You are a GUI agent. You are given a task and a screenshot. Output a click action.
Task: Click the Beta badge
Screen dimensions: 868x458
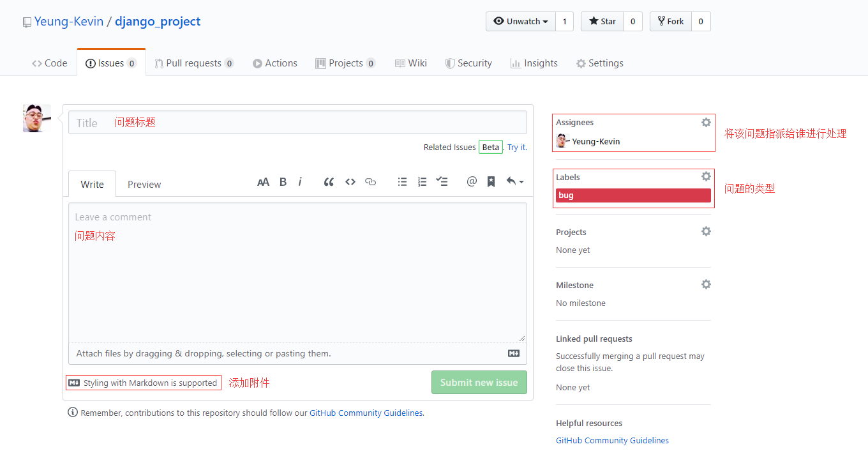click(491, 147)
